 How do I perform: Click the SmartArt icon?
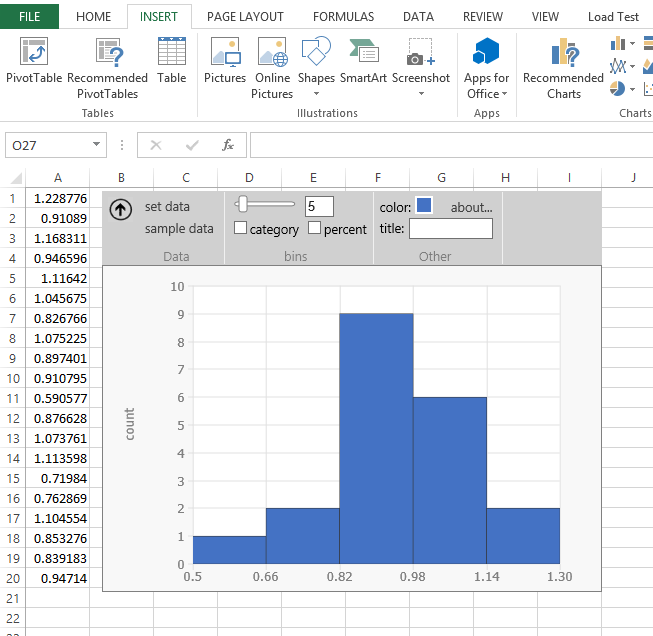[364, 53]
